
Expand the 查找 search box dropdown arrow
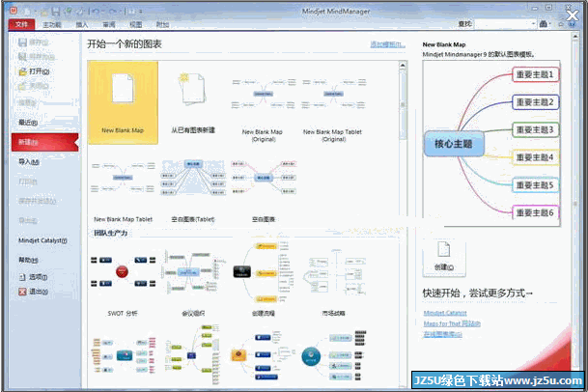pos(533,23)
